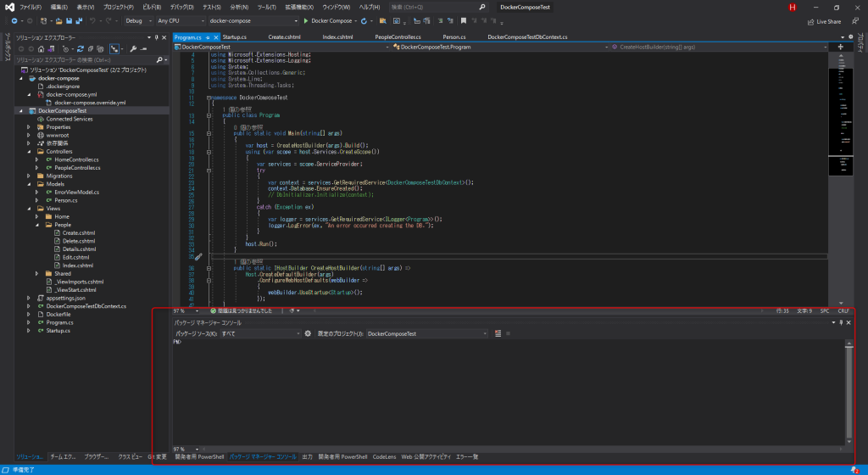Click the split editor icon above the scrollbar

[840, 47]
